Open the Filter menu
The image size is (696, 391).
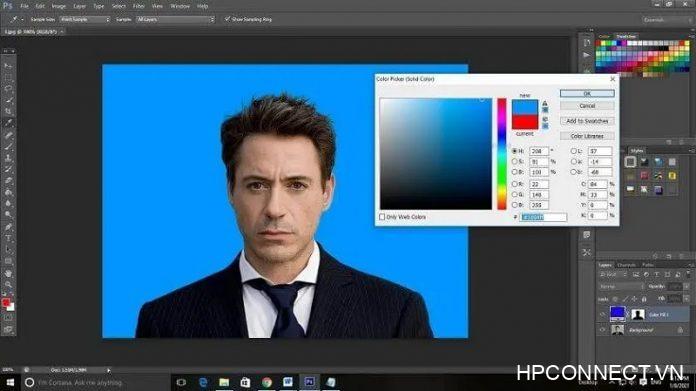pyautogui.click(x=138, y=6)
